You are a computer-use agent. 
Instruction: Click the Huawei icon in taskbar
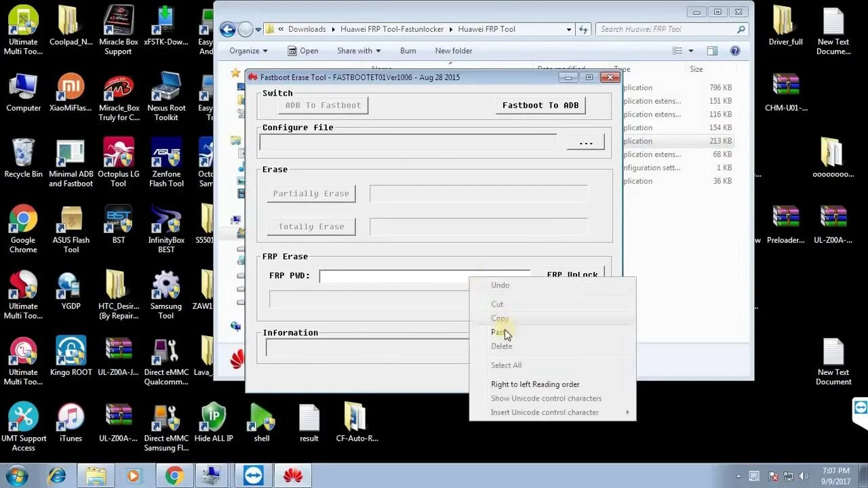[x=293, y=476]
